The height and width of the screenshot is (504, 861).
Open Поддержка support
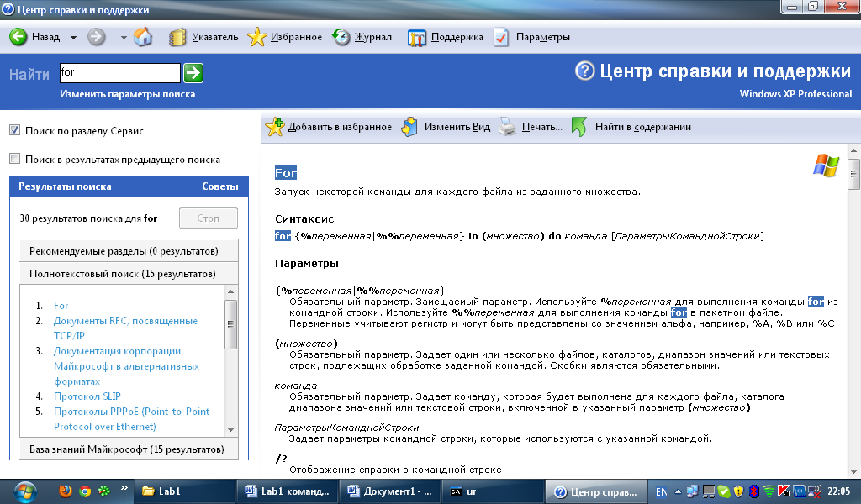point(446,37)
